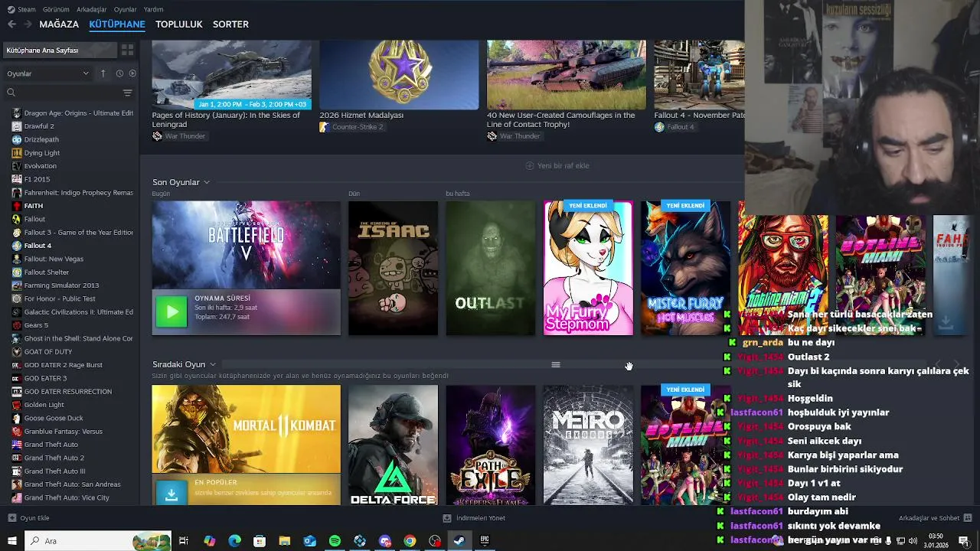The width and height of the screenshot is (980, 551).
Task: Click the Windows Task View icon
Action: click(x=184, y=541)
